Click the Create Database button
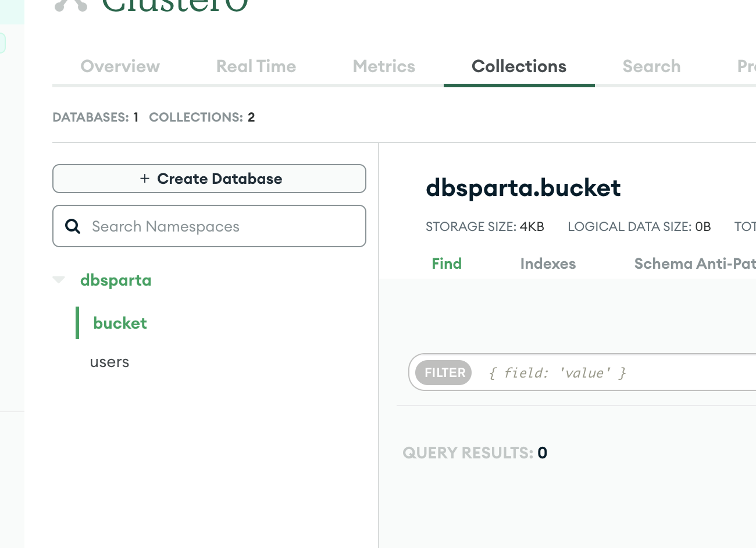 (x=209, y=179)
